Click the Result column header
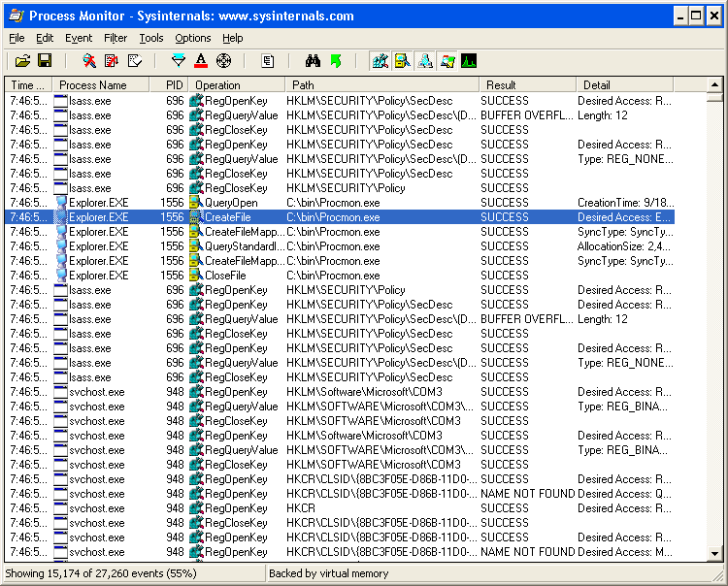The height and width of the screenshot is (586, 728). (x=528, y=85)
